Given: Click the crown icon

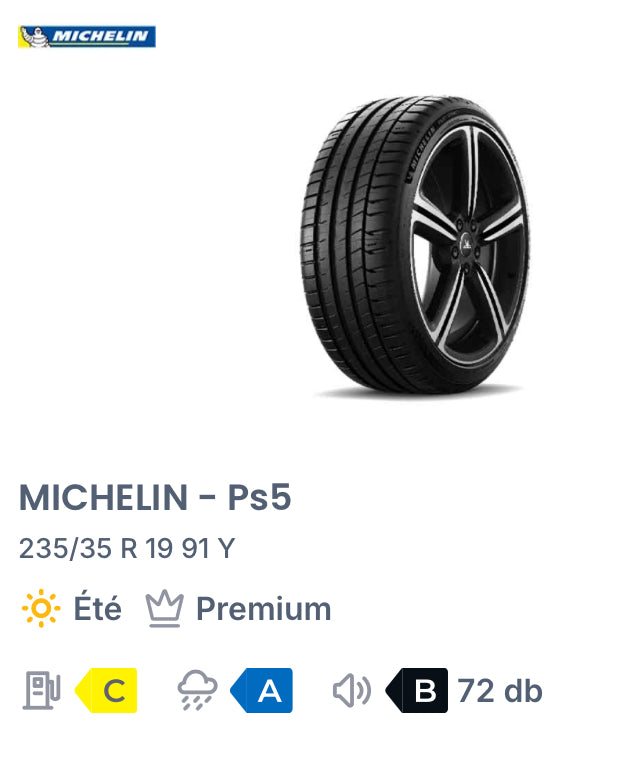Looking at the screenshot, I should [x=164, y=609].
